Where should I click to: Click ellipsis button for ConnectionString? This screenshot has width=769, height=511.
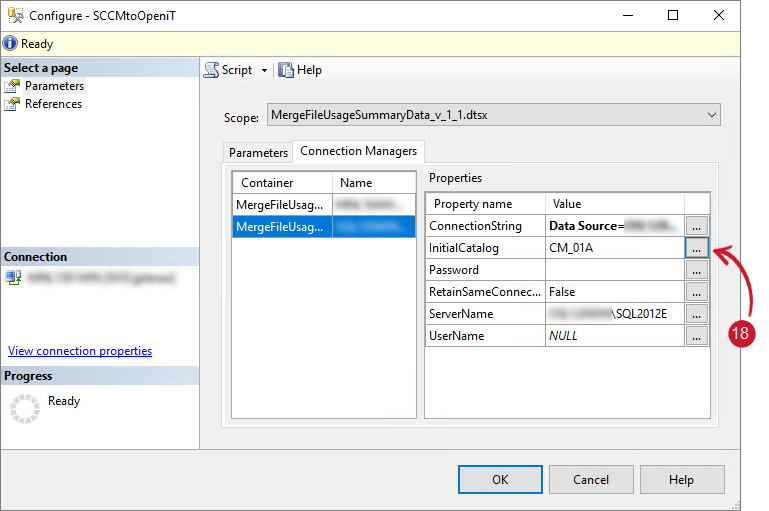696,226
